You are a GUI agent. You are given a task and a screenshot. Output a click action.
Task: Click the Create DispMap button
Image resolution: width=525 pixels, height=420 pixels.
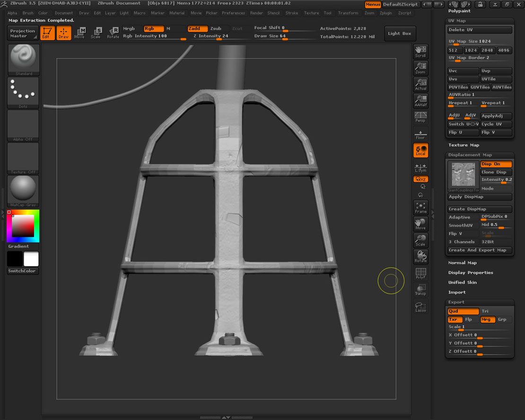pyautogui.click(x=480, y=209)
